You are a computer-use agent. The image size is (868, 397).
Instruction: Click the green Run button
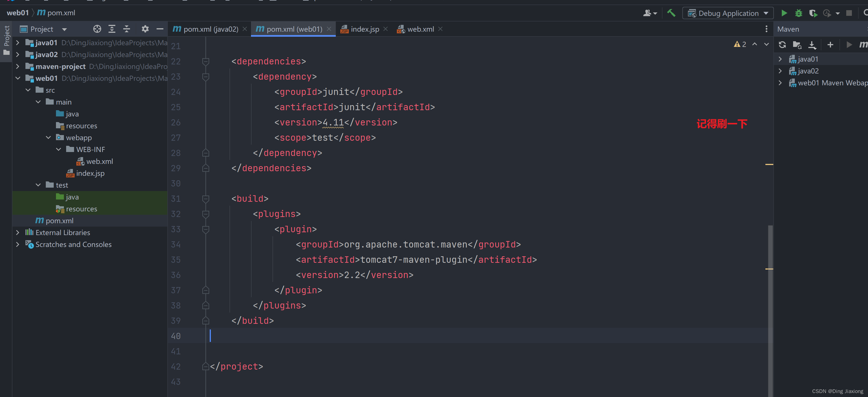tap(784, 13)
